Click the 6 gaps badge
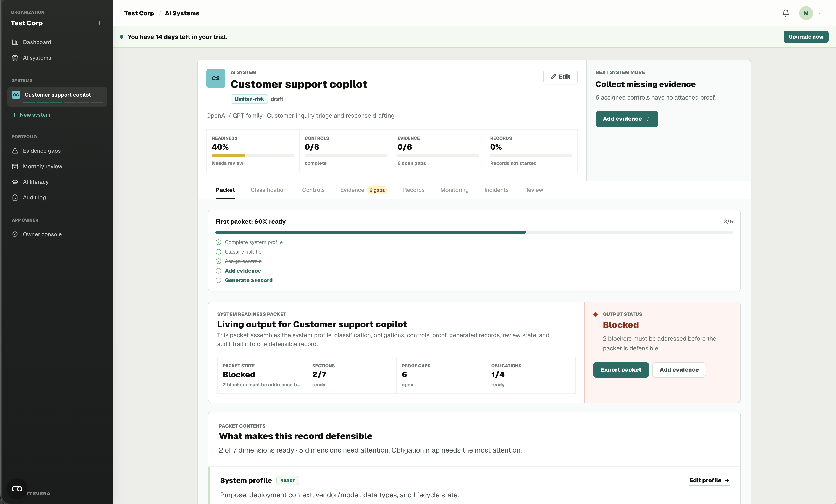836x504 pixels. coord(377,191)
